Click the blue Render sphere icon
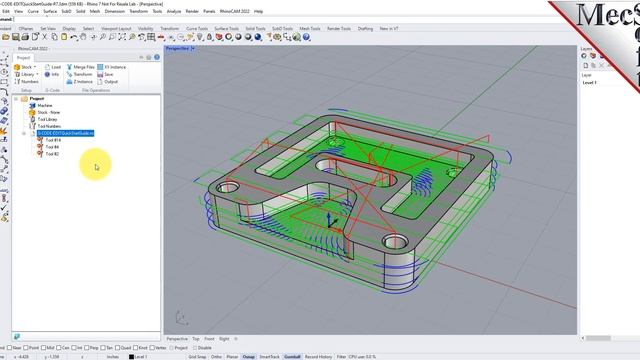 point(258,37)
